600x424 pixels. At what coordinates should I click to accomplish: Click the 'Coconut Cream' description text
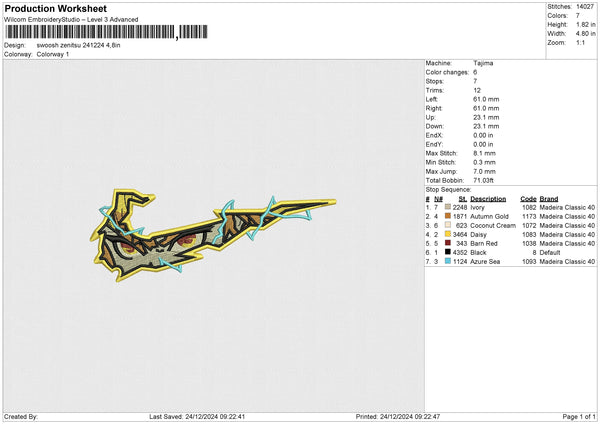pyautogui.click(x=493, y=225)
